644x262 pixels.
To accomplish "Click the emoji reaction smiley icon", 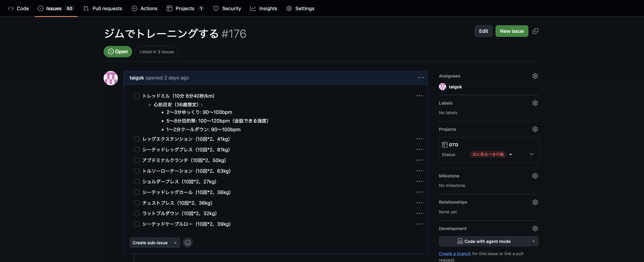I will pos(188,242).
